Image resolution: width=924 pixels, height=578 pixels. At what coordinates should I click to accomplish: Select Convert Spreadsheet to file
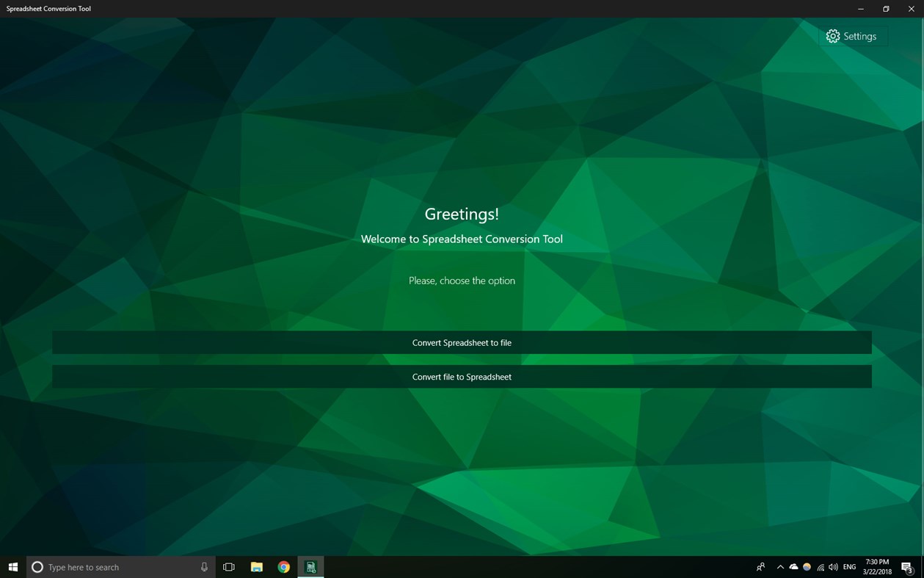click(x=462, y=342)
